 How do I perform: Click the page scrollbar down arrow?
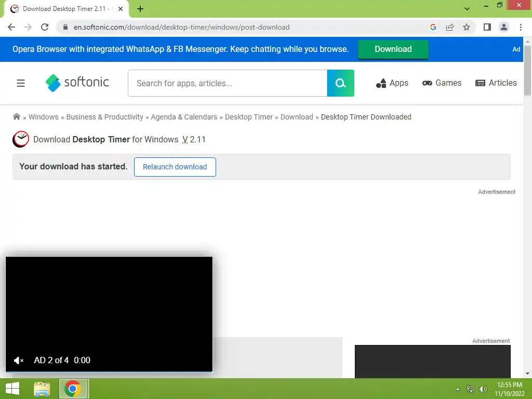527,374
